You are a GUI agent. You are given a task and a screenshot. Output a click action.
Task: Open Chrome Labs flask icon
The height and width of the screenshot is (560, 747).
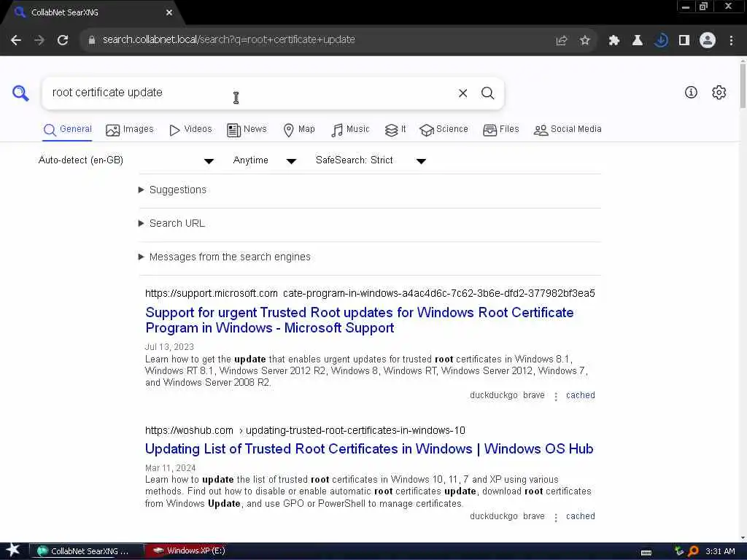pos(638,41)
